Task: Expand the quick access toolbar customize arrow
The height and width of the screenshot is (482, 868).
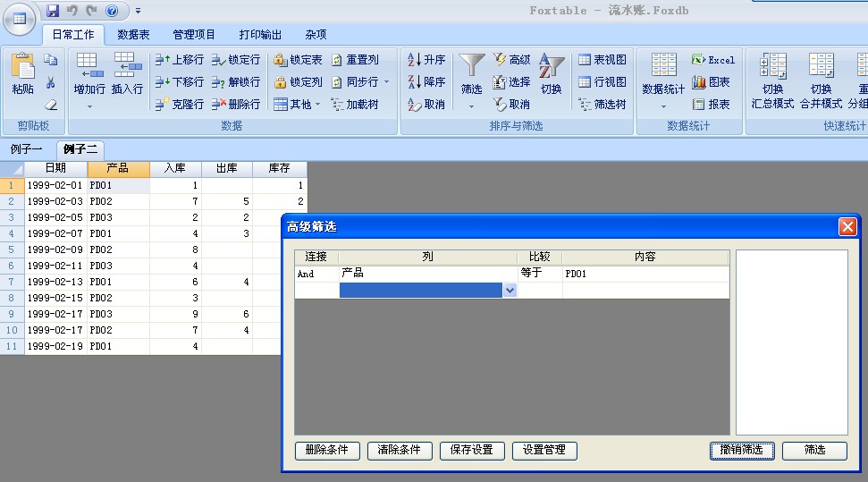Action: click(x=138, y=11)
